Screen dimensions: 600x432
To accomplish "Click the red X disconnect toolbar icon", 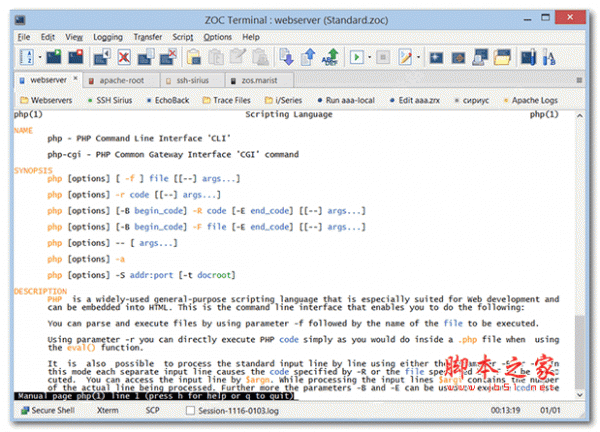I will (124, 58).
